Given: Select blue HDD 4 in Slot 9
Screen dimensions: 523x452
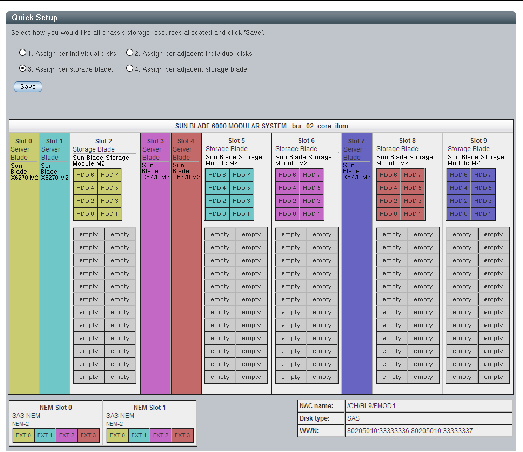Looking at the screenshot, I should click(459, 188).
